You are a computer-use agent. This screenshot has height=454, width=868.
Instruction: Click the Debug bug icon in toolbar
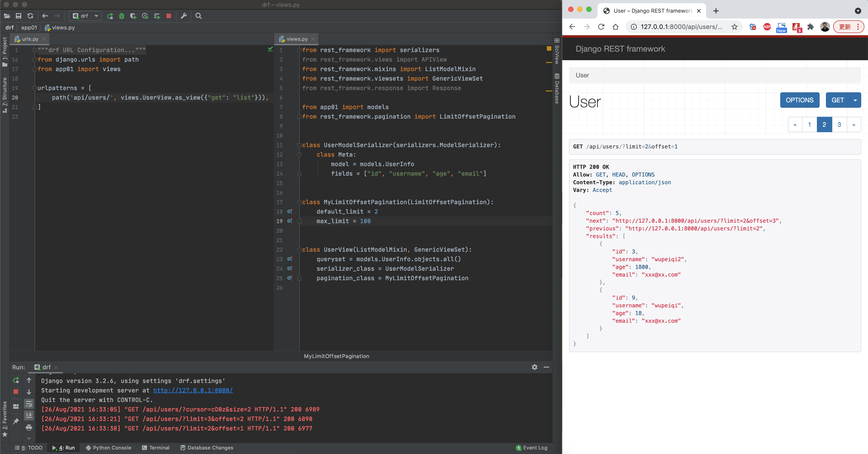pyautogui.click(x=122, y=16)
